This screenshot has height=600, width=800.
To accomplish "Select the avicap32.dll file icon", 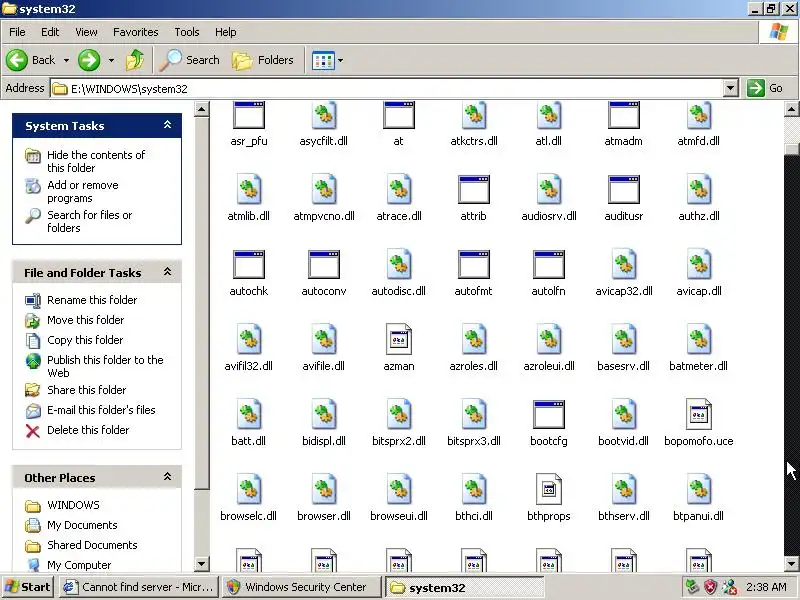I will pyautogui.click(x=623, y=264).
